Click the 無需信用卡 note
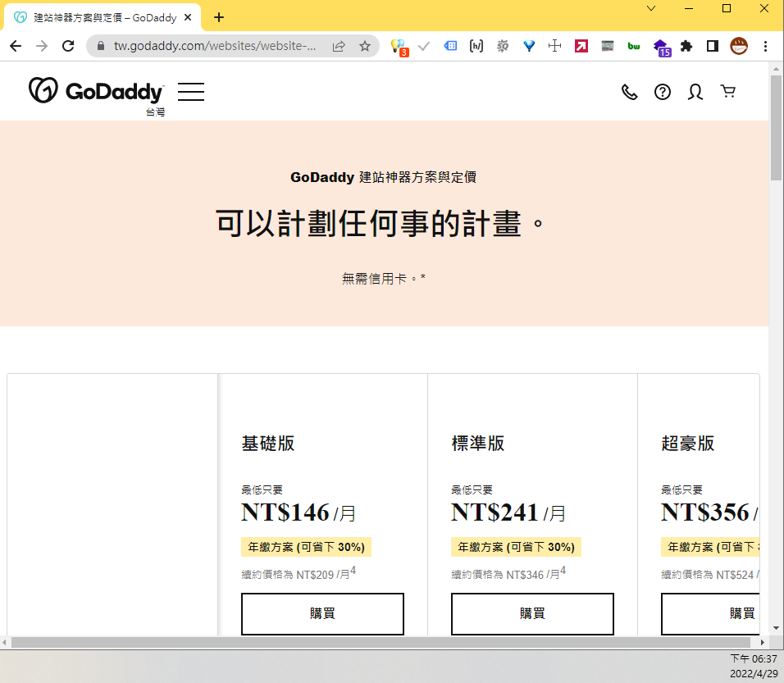The image size is (784, 683). 384,279
